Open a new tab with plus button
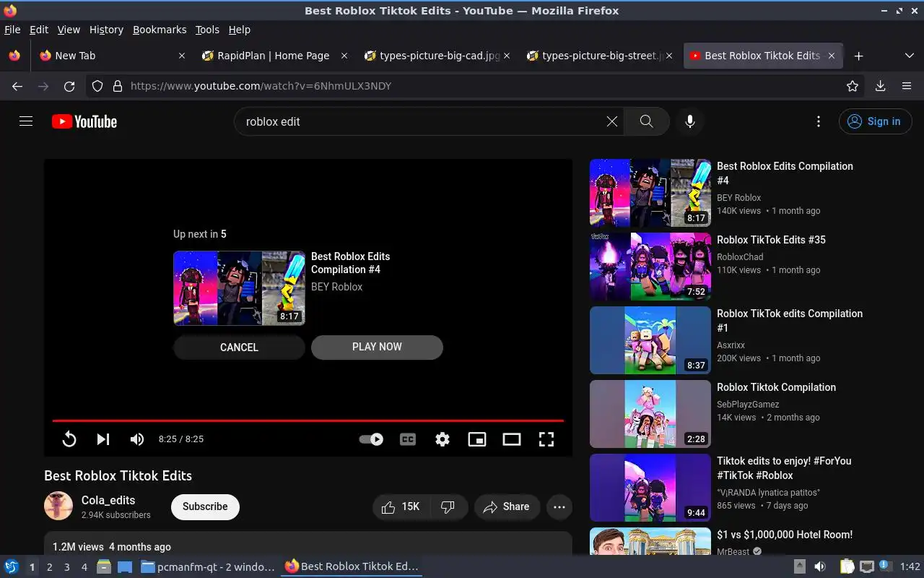Image resolution: width=924 pixels, height=578 pixels. pyautogui.click(x=858, y=56)
